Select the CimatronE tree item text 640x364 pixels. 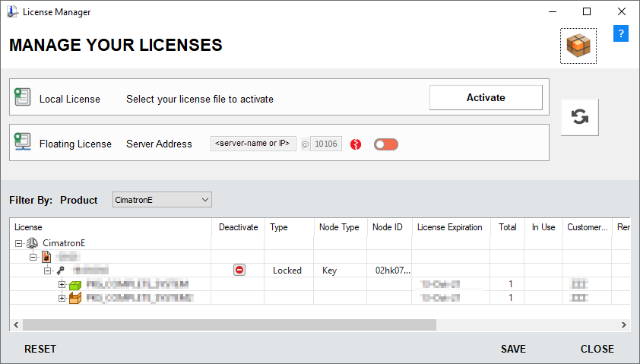pos(64,243)
